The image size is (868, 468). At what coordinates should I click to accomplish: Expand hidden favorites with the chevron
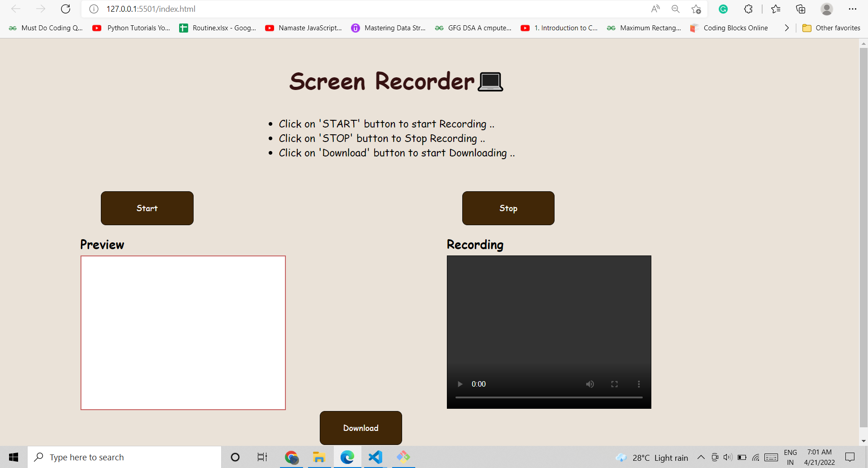click(787, 28)
